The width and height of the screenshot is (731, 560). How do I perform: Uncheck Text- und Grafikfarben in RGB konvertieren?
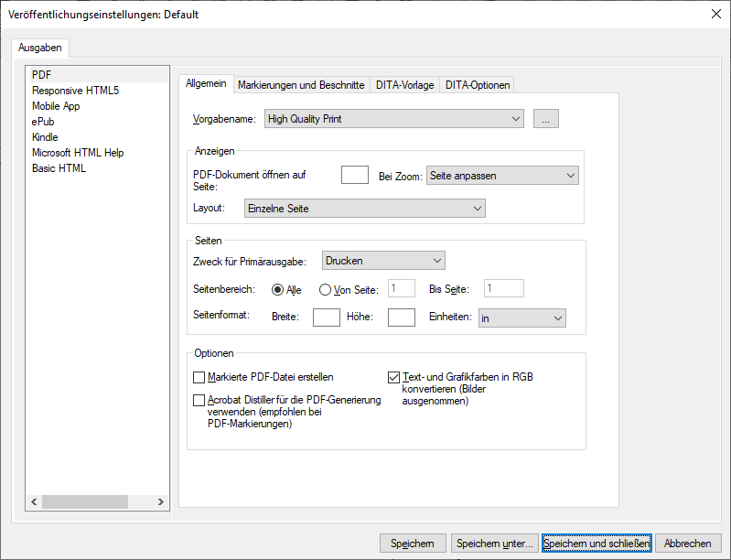[394, 376]
